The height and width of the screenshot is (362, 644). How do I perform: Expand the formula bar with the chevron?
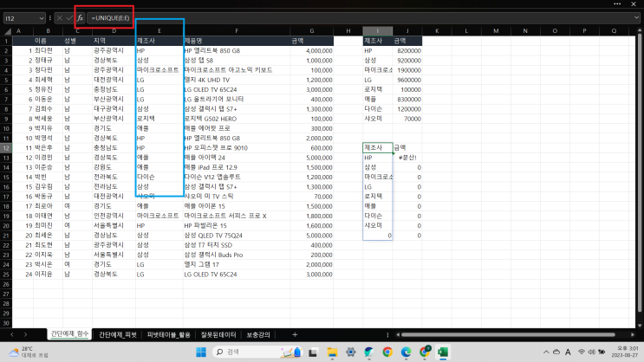pos(636,18)
